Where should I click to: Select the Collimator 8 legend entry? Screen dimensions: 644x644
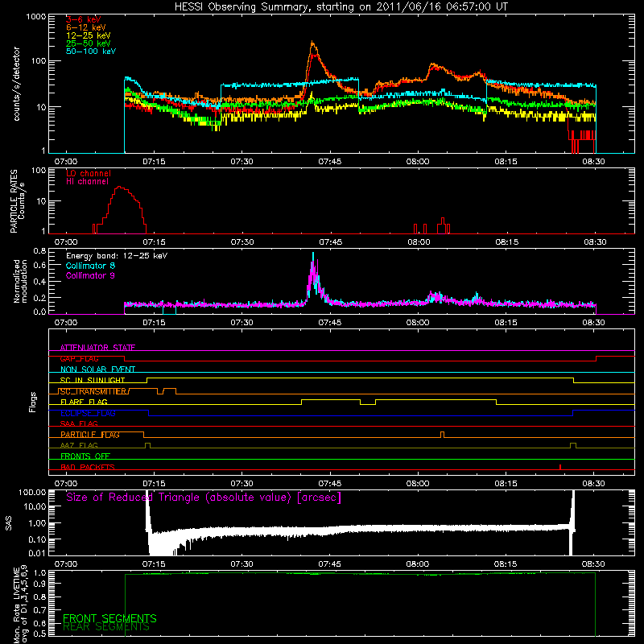[x=90, y=266]
